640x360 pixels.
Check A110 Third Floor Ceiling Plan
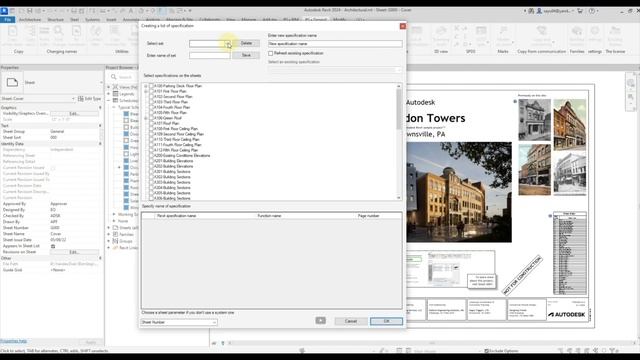point(151,139)
